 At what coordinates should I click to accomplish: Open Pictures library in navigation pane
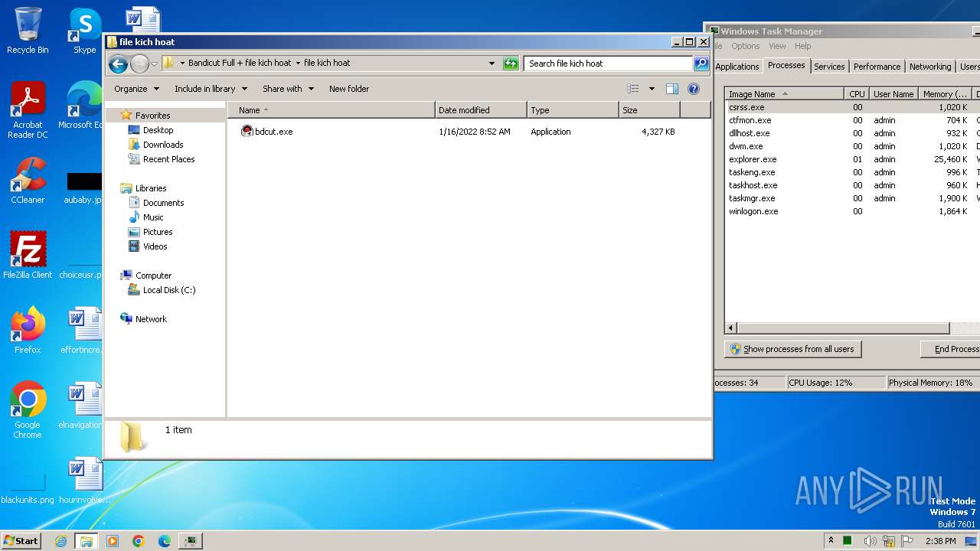(x=158, y=232)
